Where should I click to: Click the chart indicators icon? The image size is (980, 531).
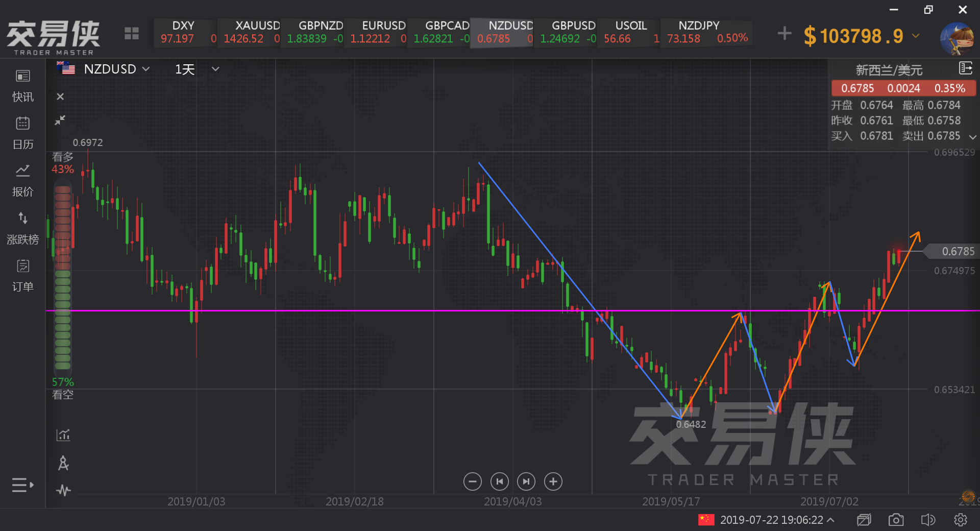coord(63,435)
